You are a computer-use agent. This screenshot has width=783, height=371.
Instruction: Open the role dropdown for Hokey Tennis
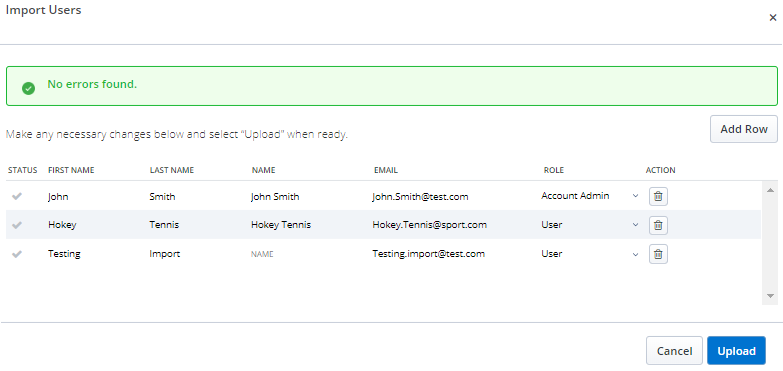pos(590,225)
